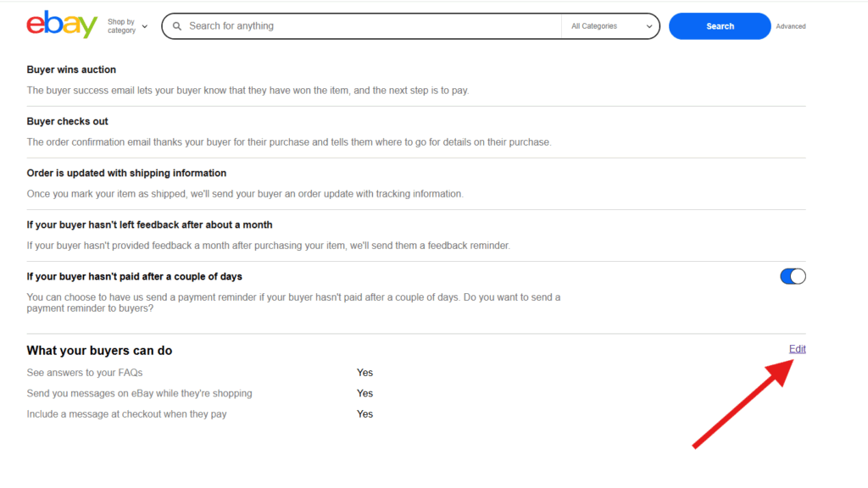This screenshot has height=488, width=868.
Task: Click Include a message at checkout row
Action: (126, 414)
